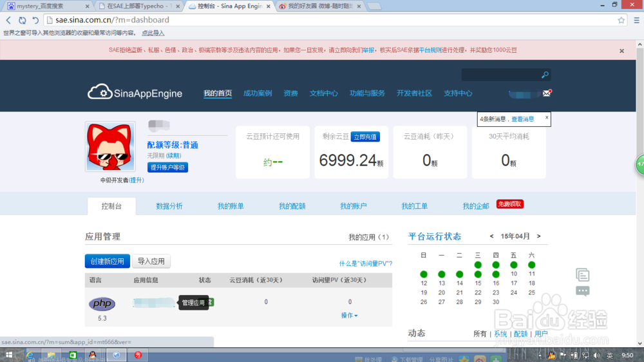Open 成功案例 nav item

pyautogui.click(x=258, y=93)
